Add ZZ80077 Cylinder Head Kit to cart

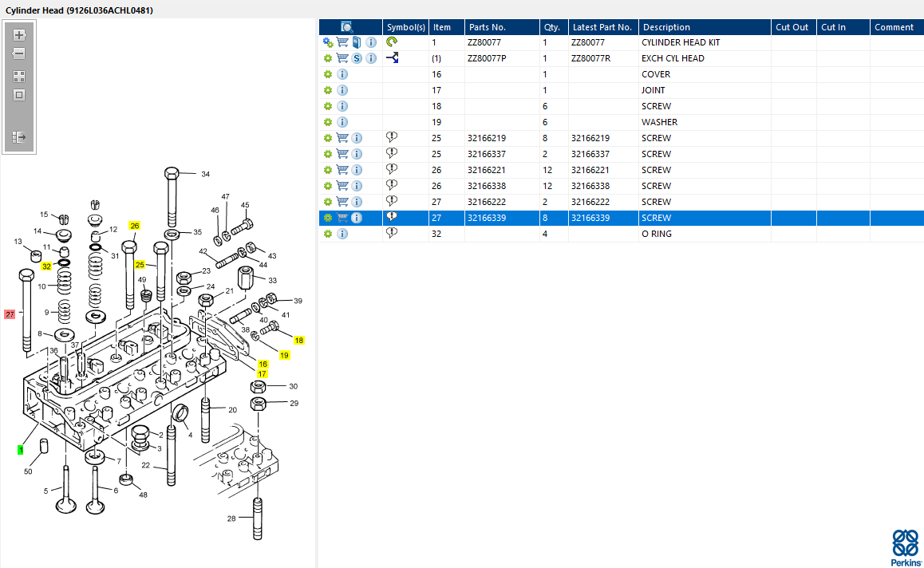coord(342,42)
